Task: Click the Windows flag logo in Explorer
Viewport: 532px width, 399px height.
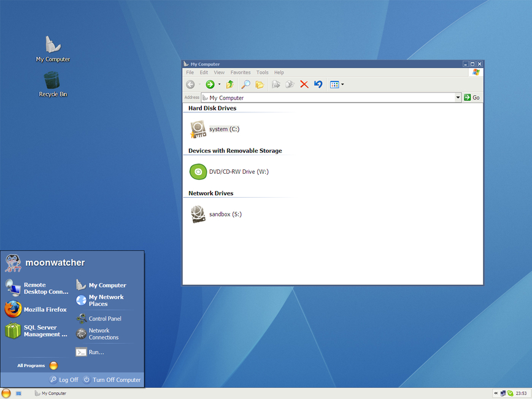Action: [476, 72]
